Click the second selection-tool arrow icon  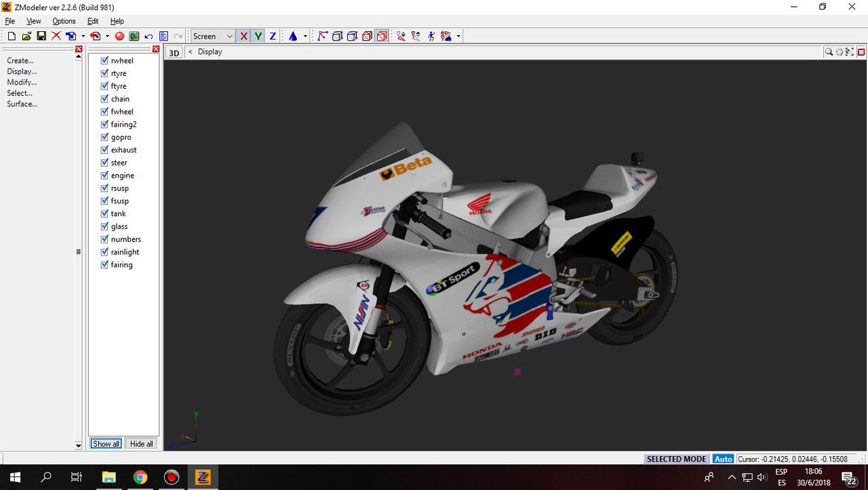pos(416,36)
